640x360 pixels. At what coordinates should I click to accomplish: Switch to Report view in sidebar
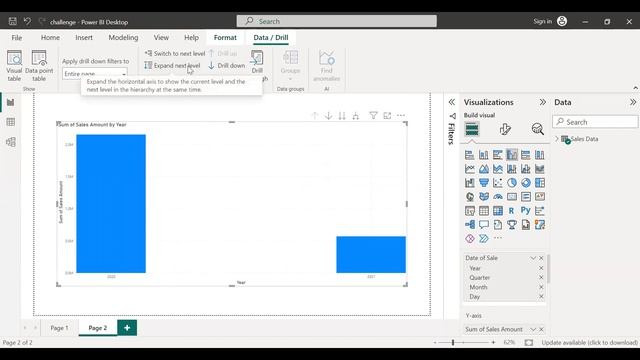coord(11,102)
